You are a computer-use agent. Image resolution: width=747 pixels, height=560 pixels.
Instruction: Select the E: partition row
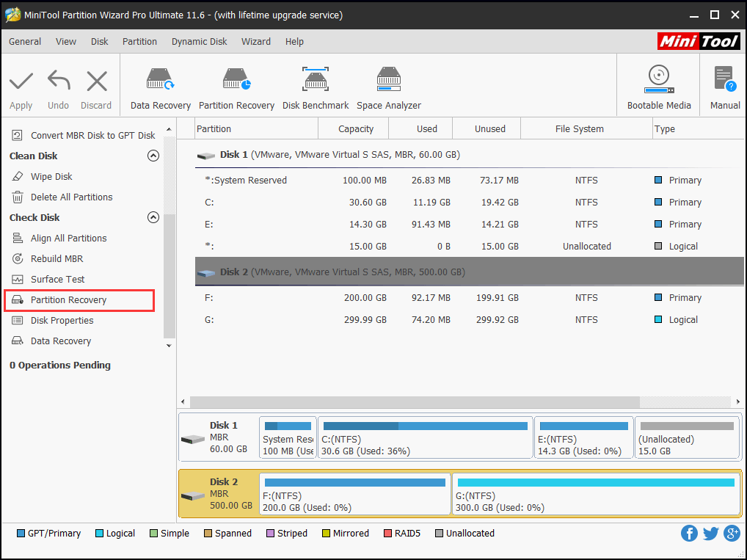pyautogui.click(x=469, y=224)
